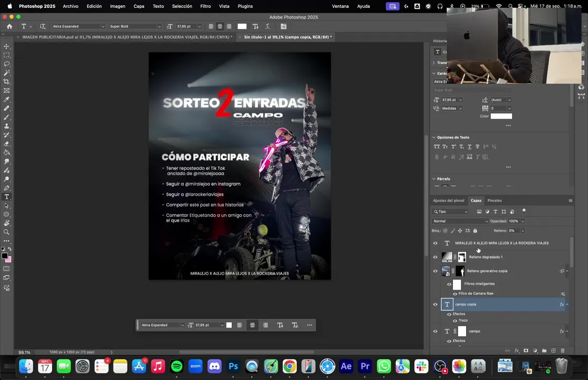
Task: Add a layer mask from panel bottom
Action: pos(526,351)
